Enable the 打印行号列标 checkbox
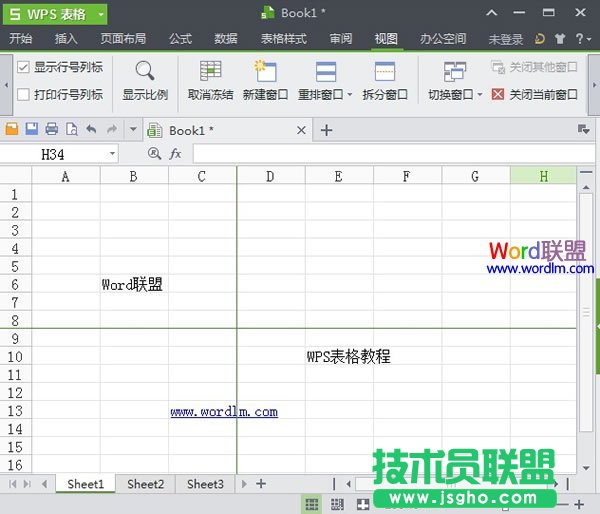This screenshot has width=600, height=514. point(23,95)
